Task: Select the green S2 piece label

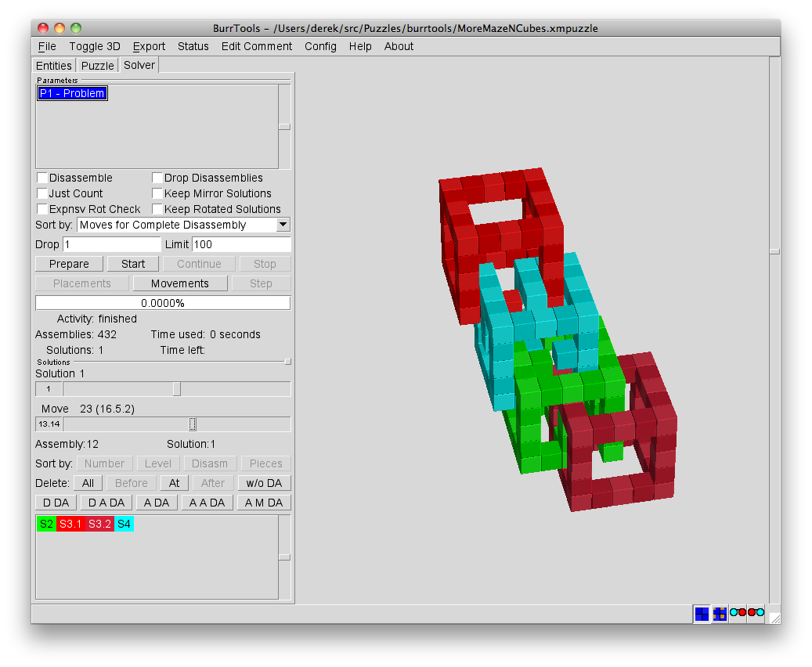Action: click(x=46, y=524)
